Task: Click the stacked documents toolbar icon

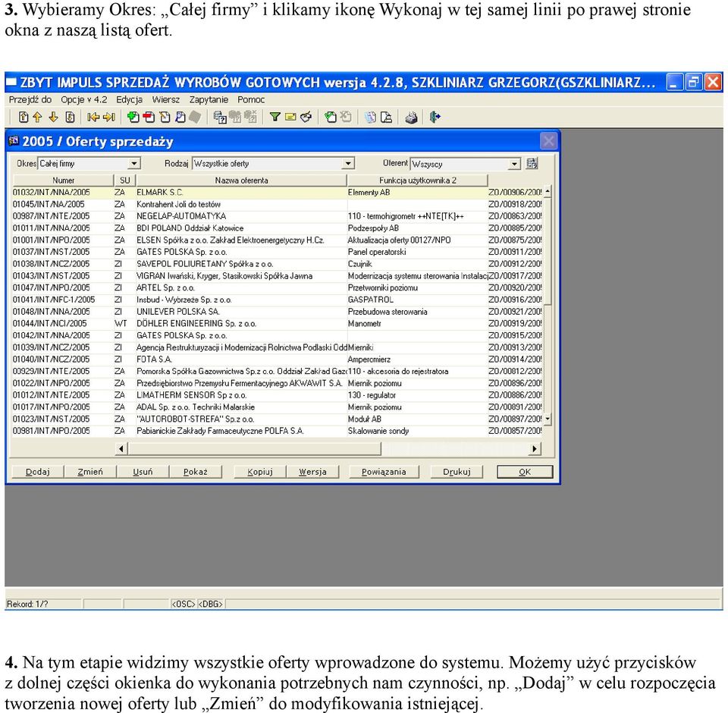Action: pyautogui.click(x=371, y=117)
